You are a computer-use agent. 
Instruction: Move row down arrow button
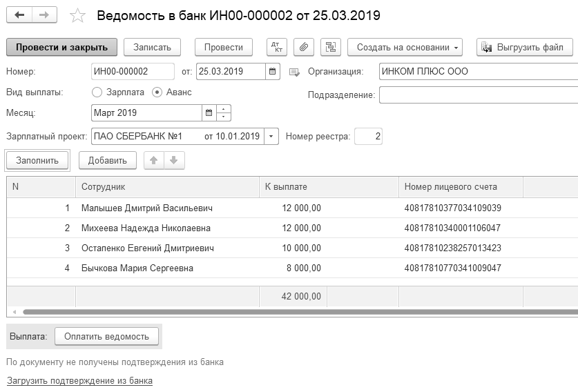pyautogui.click(x=173, y=160)
